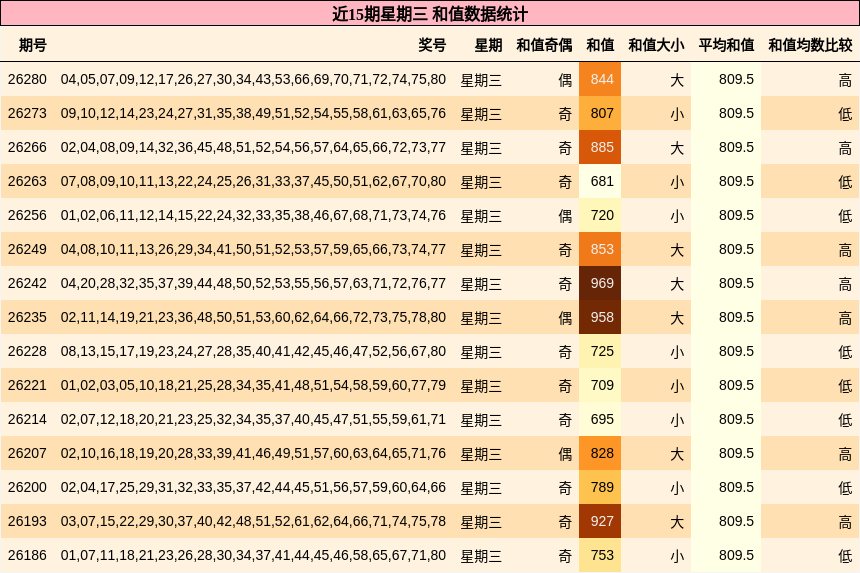Click 偶 parity cell in row 26235
The image size is (860, 573).
click(565, 318)
